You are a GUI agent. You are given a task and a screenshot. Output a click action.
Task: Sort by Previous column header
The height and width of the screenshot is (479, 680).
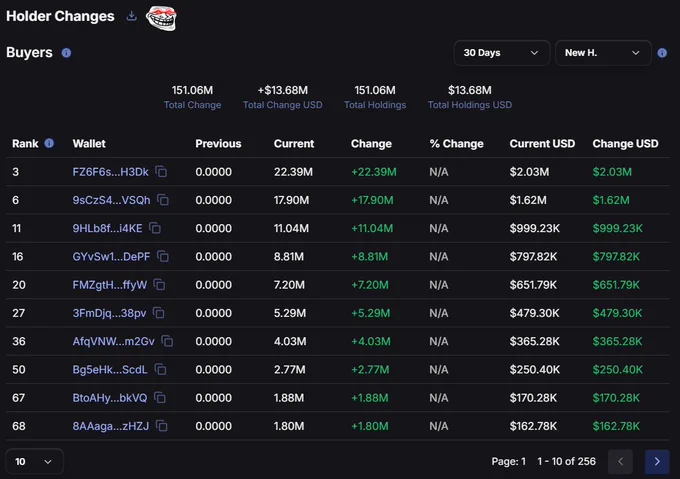click(218, 143)
